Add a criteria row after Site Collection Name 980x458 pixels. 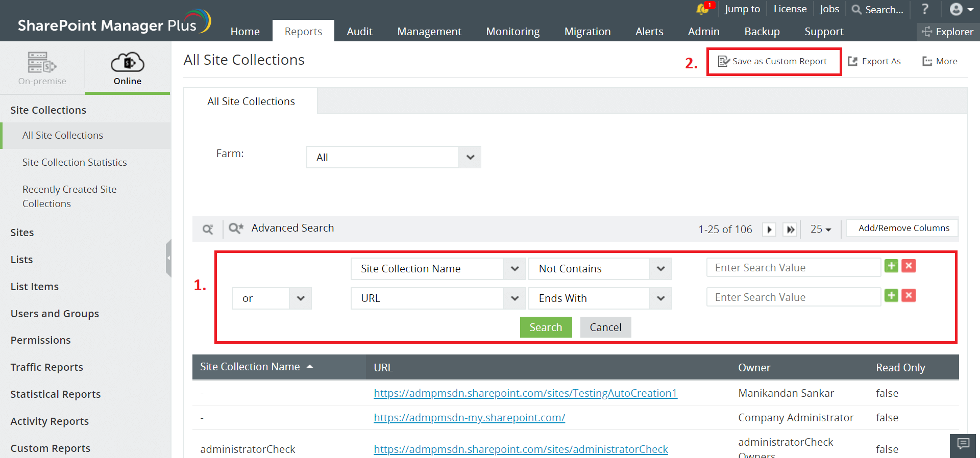click(891, 266)
